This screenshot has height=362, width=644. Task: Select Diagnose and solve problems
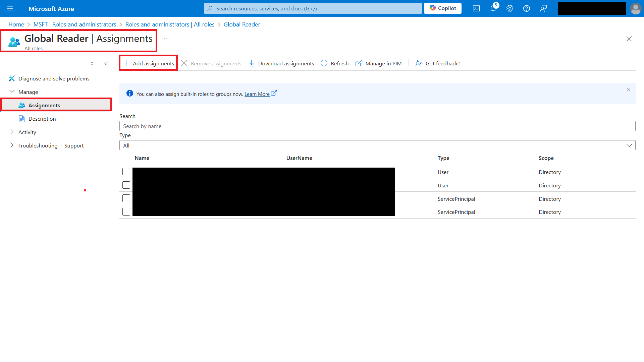tap(54, 78)
